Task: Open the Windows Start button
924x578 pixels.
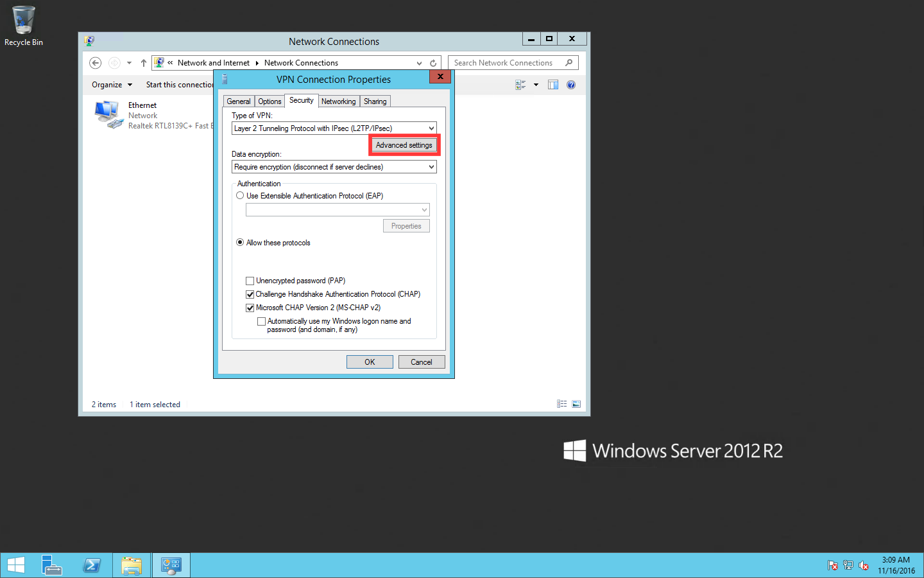Action: pos(15,565)
